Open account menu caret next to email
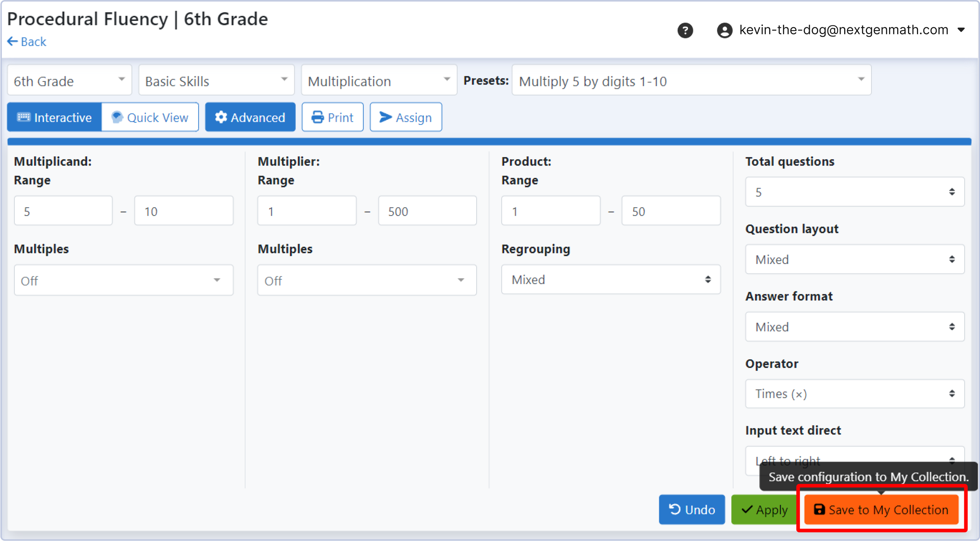980x541 pixels. (961, 30)
